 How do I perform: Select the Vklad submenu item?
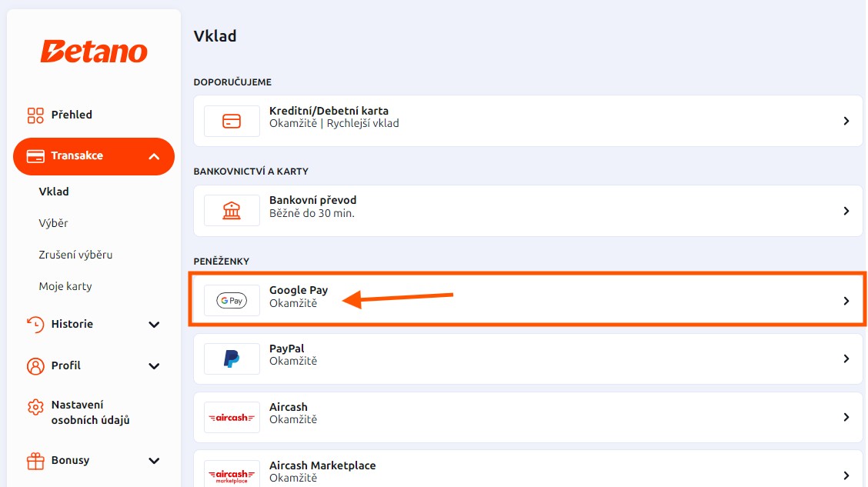click(x=54, y=192)
